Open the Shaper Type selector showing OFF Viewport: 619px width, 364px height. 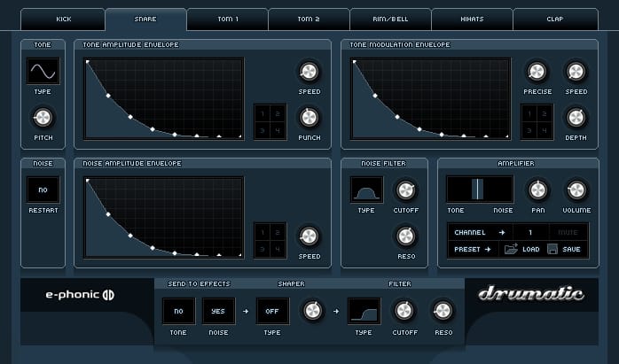point(272,311)
